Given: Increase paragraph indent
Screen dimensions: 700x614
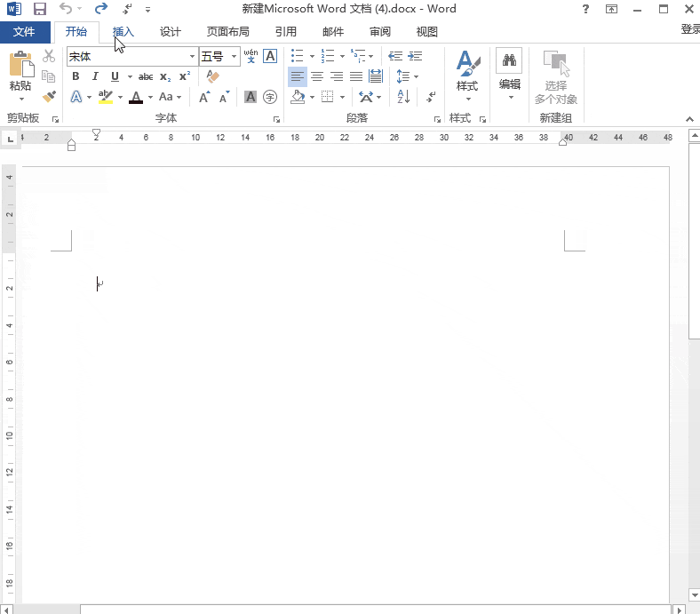Looking at the screenshot, I should (x=415, y=56).
